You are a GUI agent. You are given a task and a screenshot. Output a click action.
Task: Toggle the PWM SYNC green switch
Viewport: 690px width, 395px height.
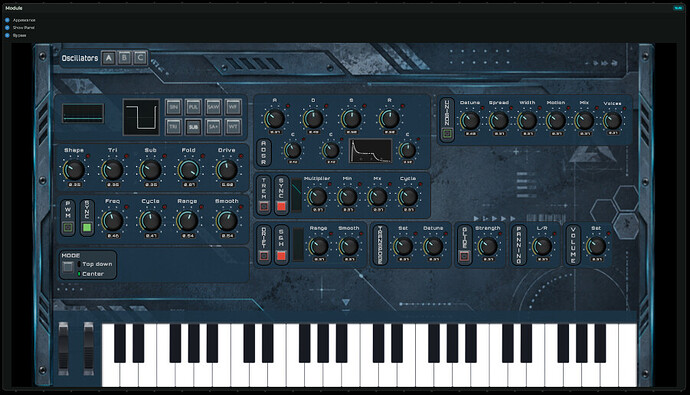[87, 227]
